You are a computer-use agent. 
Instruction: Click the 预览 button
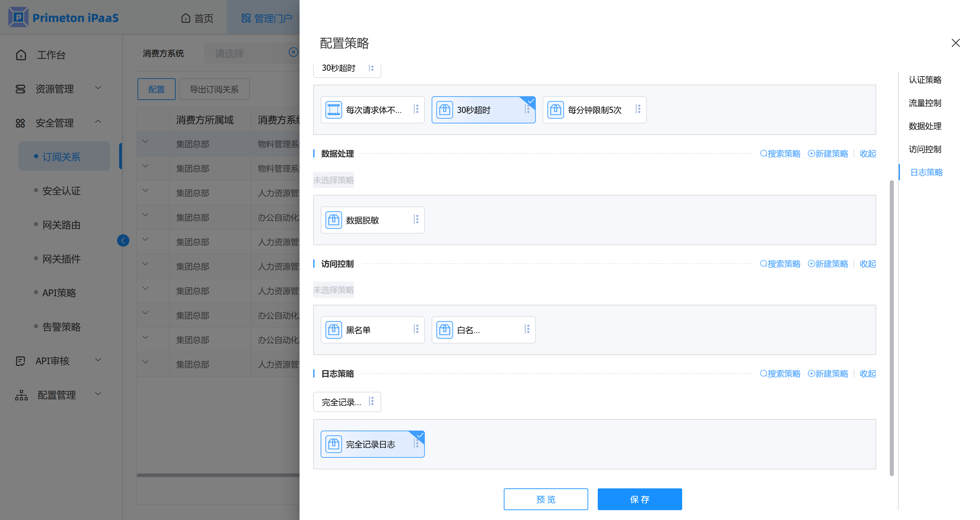coord(546,499)
